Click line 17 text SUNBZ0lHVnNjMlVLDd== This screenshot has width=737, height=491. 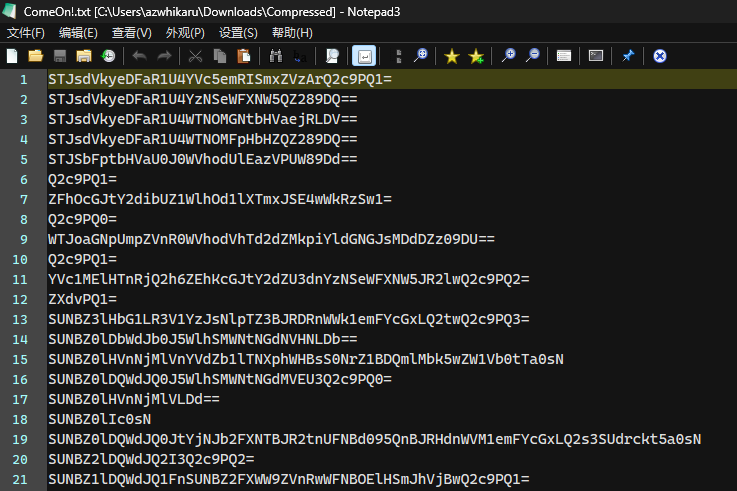pos(133,399)
